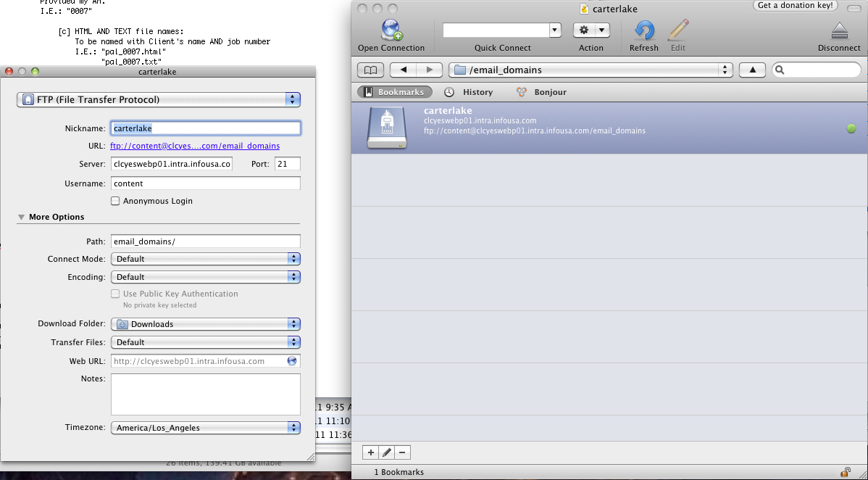The image size is (868, 480).
Task: Click the add bookmark plus button
Action: coord(371,452)
